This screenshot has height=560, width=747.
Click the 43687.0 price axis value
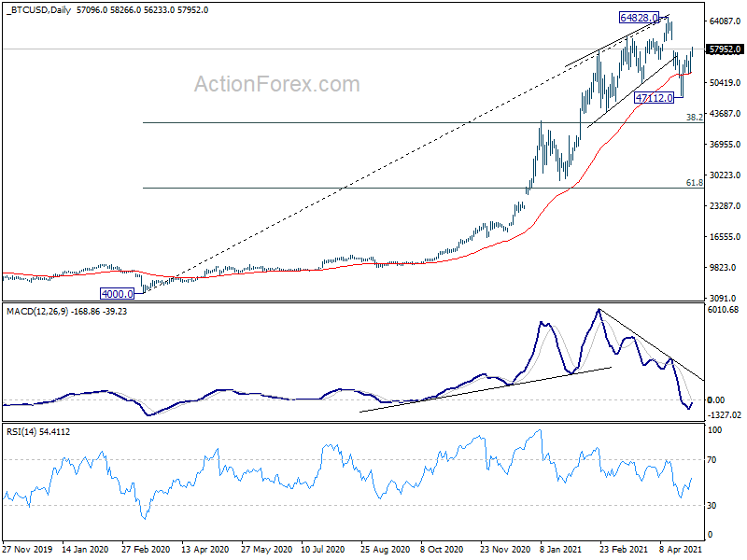coord(725,113)
